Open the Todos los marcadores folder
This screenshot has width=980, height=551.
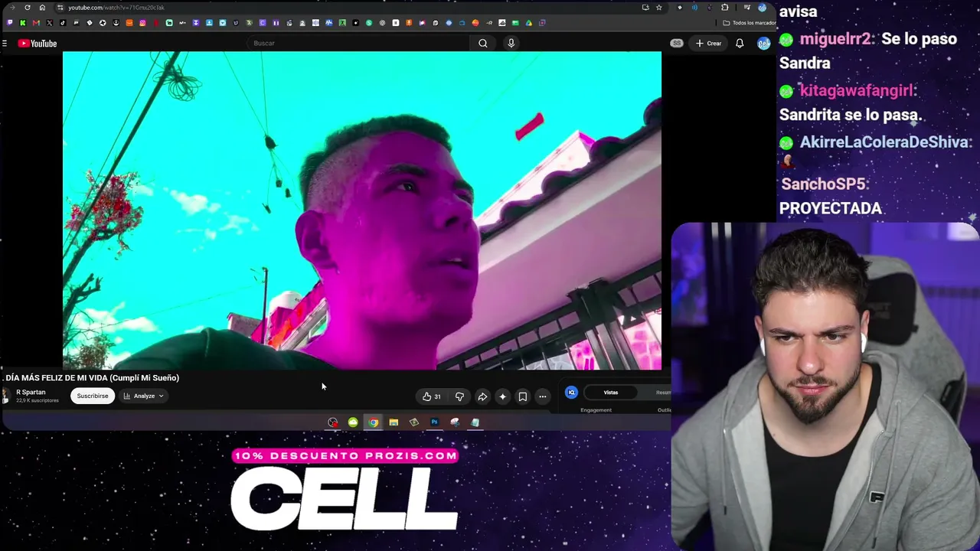749,23
